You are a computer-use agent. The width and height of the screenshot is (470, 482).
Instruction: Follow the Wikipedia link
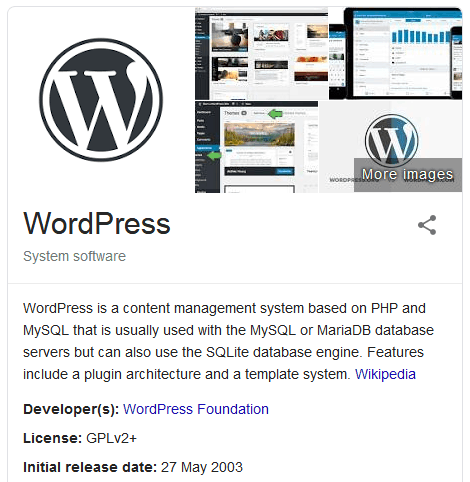pyautogui.click(x=385, y=374)
